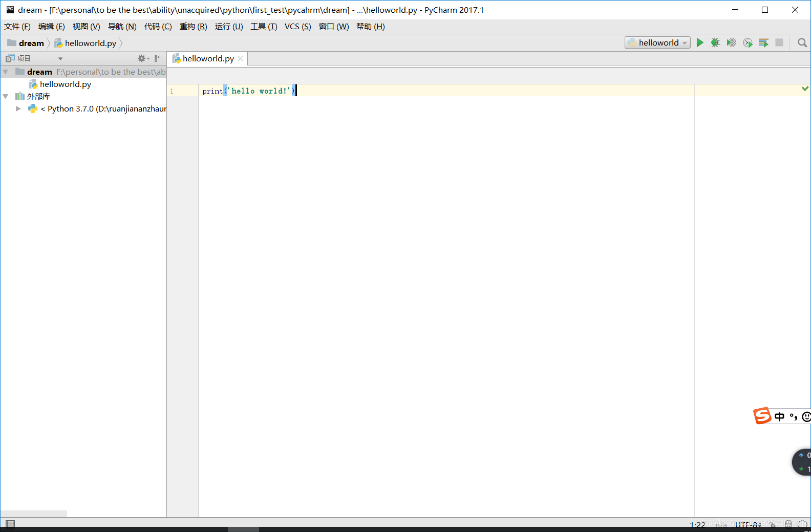Open the 编辑 (E) menu
This screenshot has height=532, width=811.
[x=52, y=27]
